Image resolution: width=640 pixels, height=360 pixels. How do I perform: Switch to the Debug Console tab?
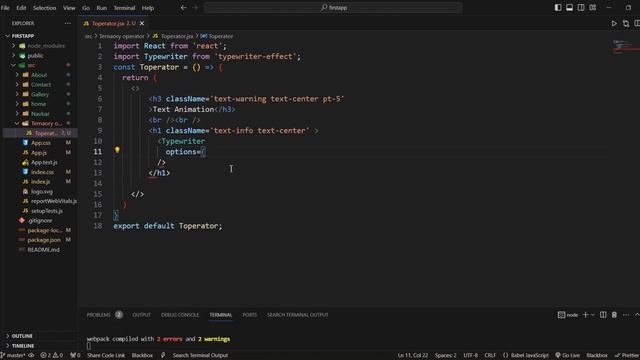pyautogui.click(x=180, y=315)
